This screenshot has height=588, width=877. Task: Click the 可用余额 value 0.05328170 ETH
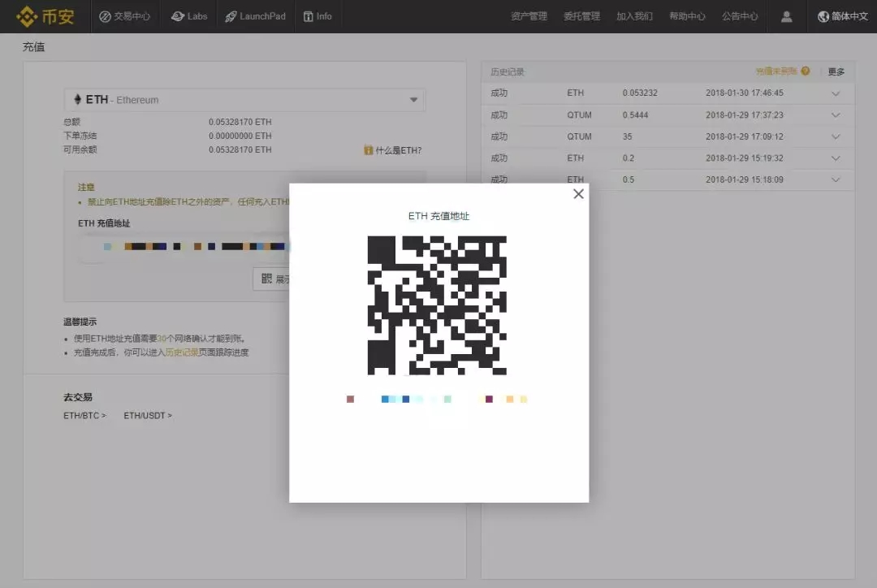pyautogui.click(x=240, y=150)
